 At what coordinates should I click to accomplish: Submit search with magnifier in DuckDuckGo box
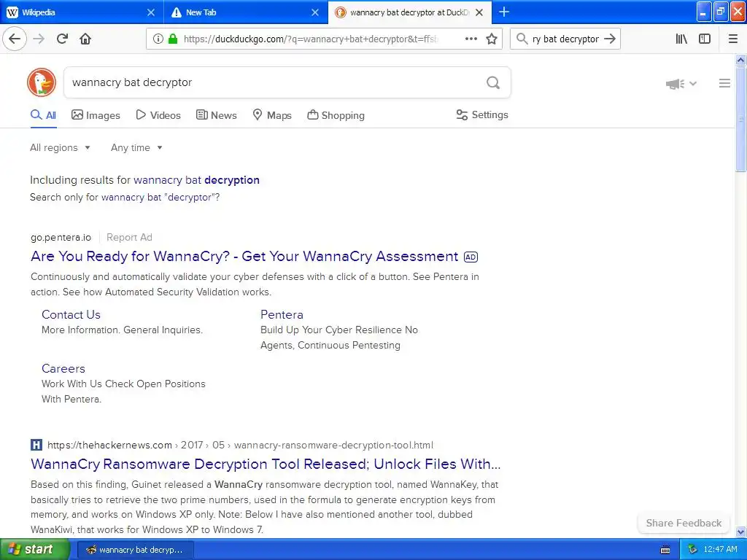click(493, 83)
